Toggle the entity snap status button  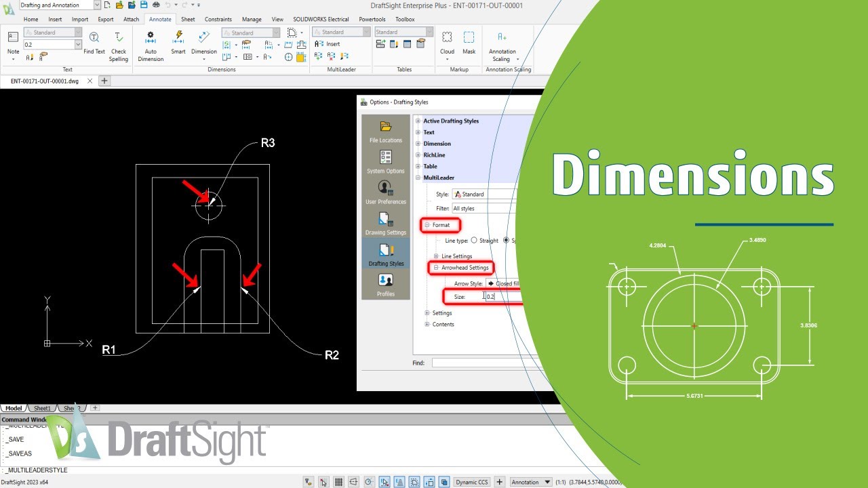coord(383,482)
